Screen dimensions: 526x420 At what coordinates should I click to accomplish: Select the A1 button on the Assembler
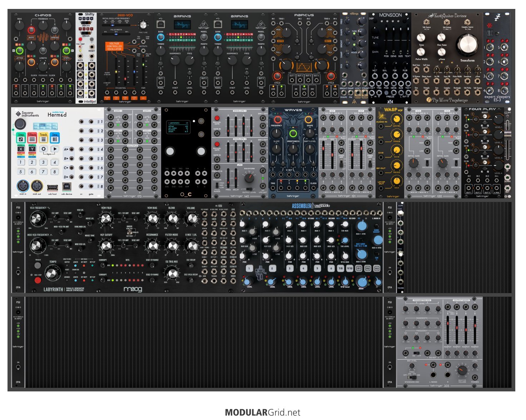(359, 268)
